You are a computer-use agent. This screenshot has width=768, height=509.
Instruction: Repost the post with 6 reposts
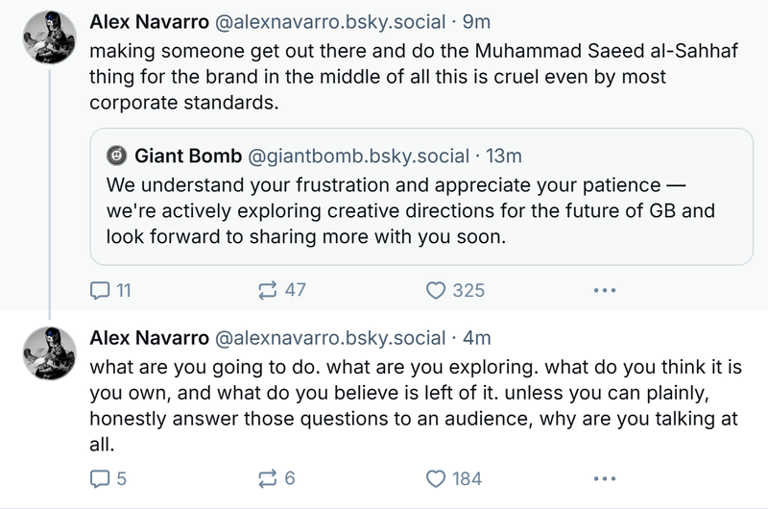tap(270, 479)
